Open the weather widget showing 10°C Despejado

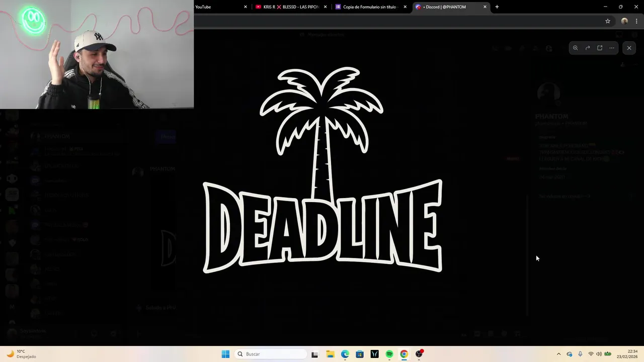(x=21, y=354)
